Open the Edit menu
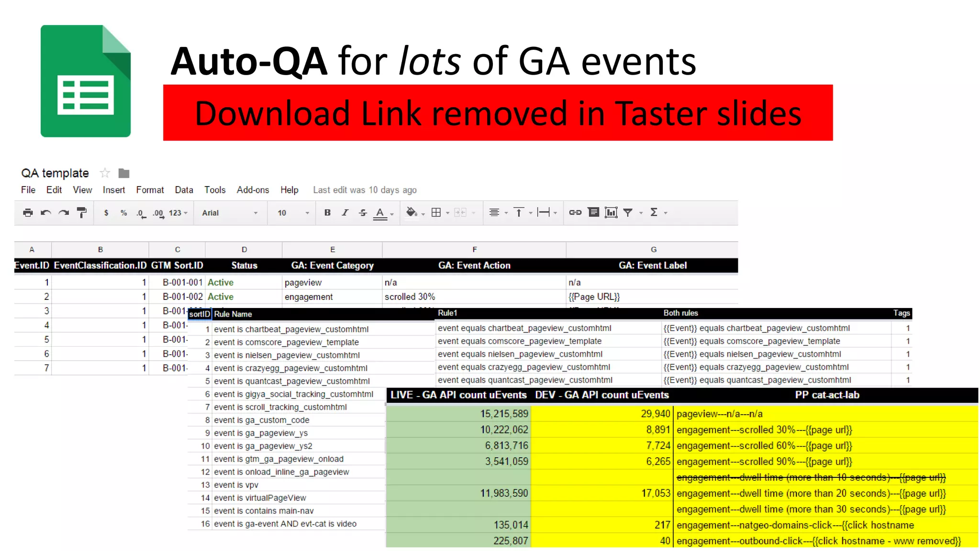 [54, 190]
